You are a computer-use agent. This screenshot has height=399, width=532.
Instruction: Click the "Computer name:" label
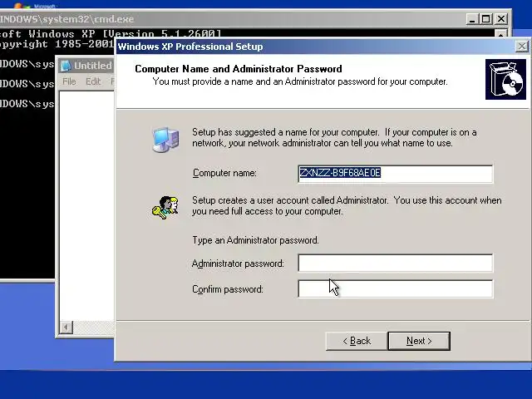(x=224, y=173)
